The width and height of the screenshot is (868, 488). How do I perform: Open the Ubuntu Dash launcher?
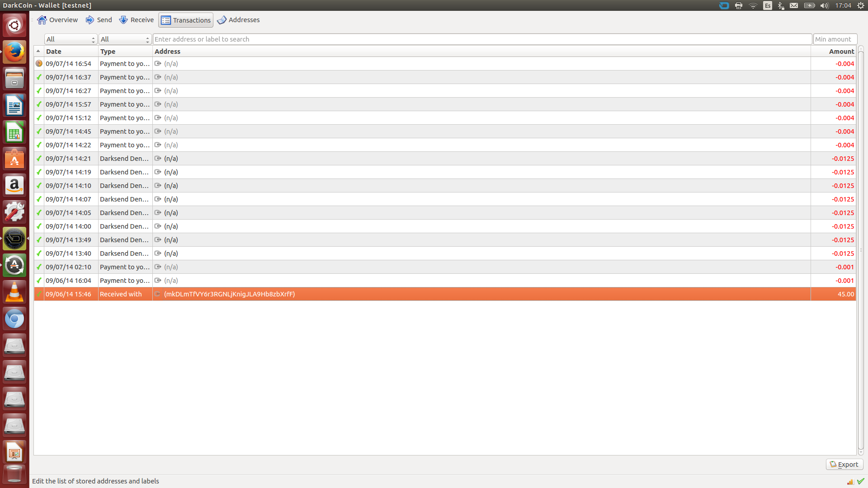pos(14,25)
